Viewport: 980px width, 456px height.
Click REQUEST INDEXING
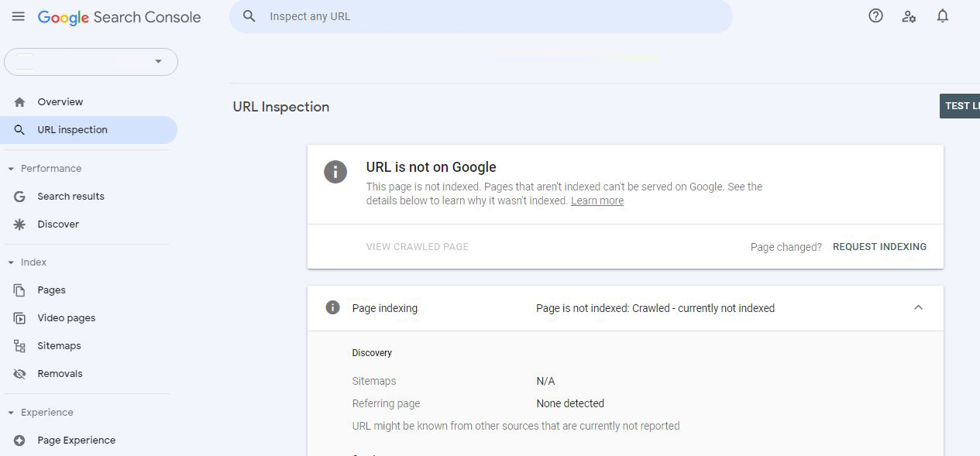point(879,247)
